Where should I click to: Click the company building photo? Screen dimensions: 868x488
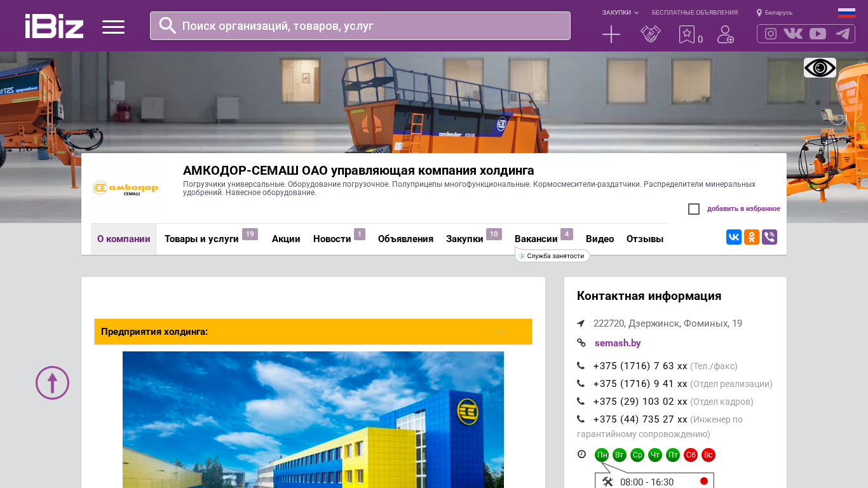click(313, 419)
